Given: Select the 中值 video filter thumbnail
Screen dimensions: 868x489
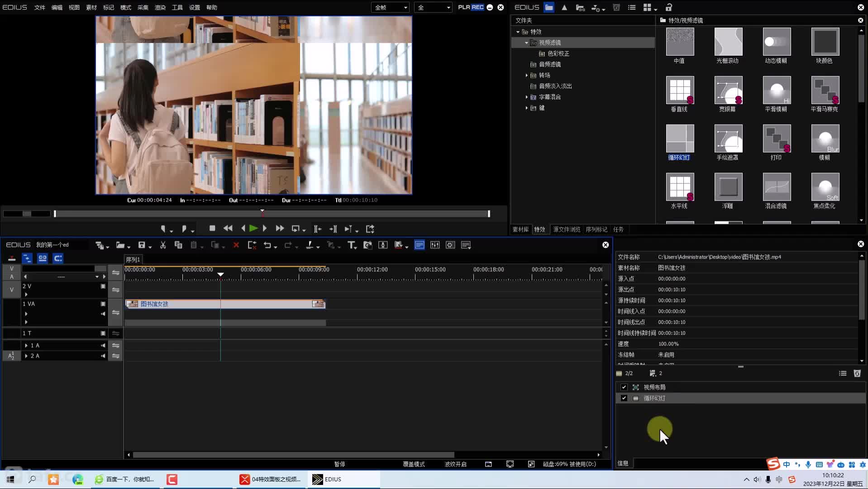Looking at the screenshot, I should click(x=680, y=42).
